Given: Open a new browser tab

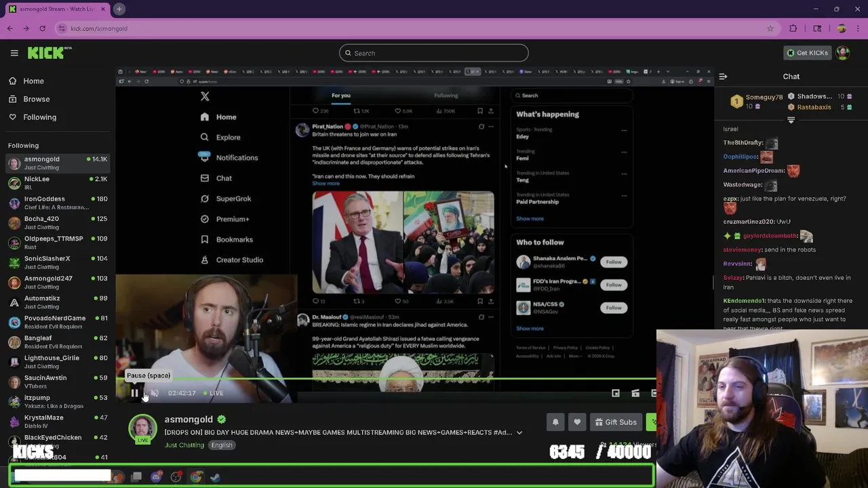Looking at the screenshot, I should tap(119, 9).
